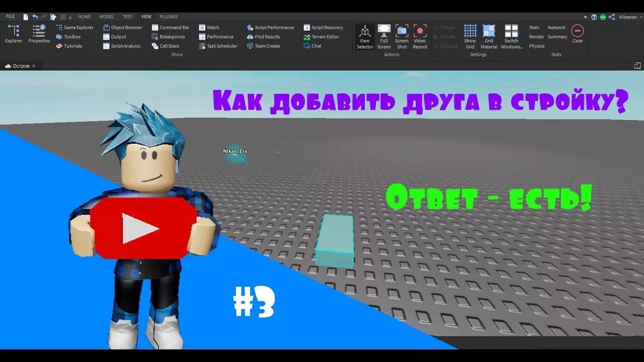This screenshot has width=644, height=362.
Task: Open the Task Scheduler window
Action: pyautogui.click(x=218, y=46)
